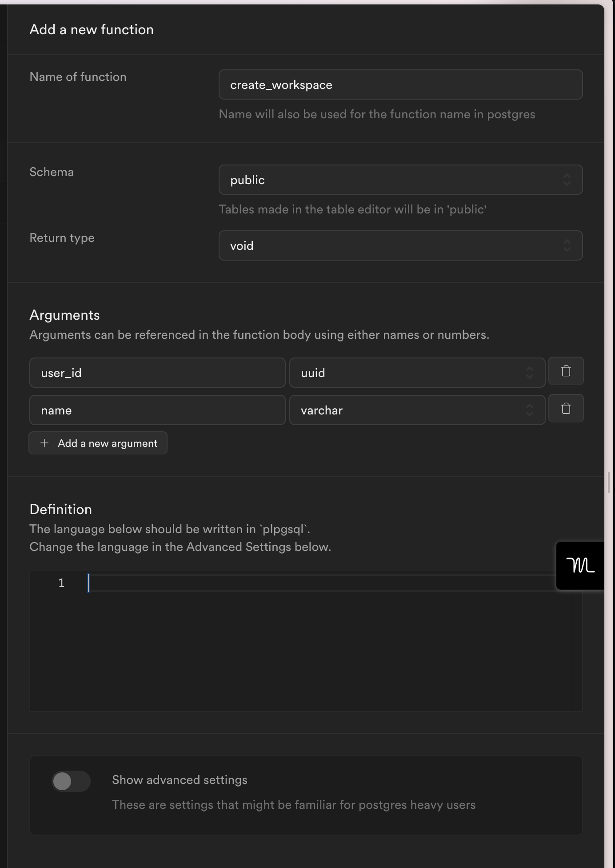Click the plus icon for new argument
The height and width of the screenshot is (868, 615).
coord(44,443)
